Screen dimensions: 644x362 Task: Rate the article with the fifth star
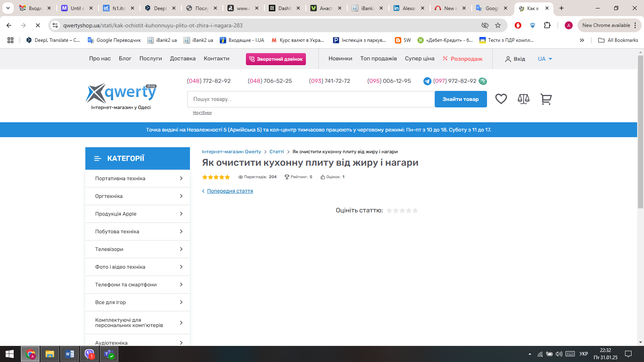[415, 210]
